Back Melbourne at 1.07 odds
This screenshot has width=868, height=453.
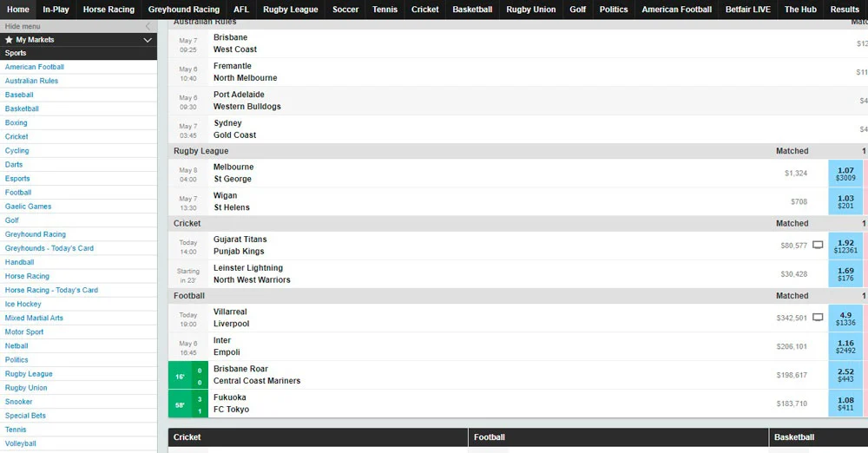tap(845, 174)
